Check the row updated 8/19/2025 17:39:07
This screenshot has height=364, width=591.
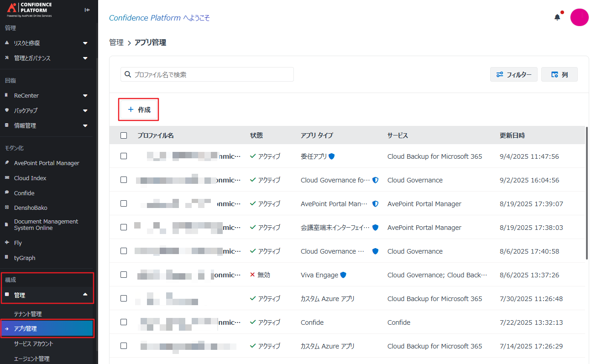click(124, 203)
